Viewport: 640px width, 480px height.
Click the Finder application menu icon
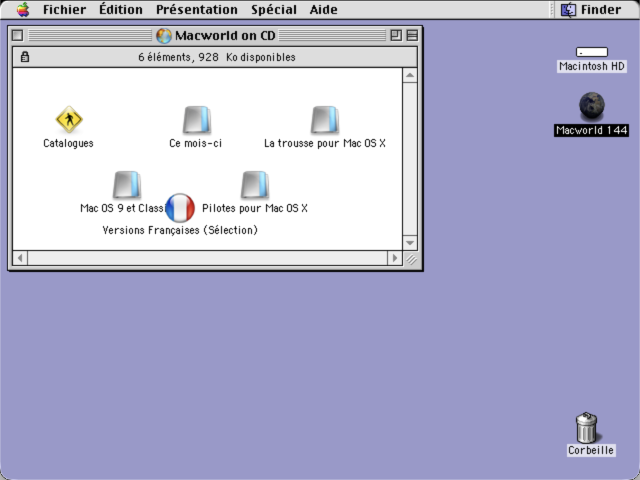click(568, 9)
